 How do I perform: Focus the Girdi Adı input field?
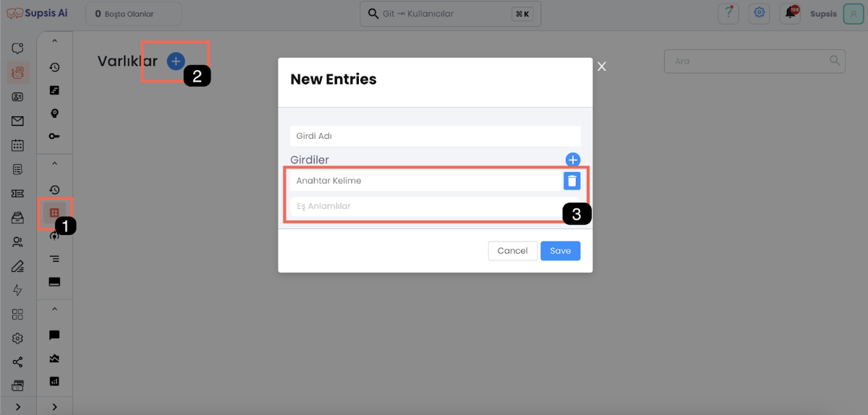[435, 136]
